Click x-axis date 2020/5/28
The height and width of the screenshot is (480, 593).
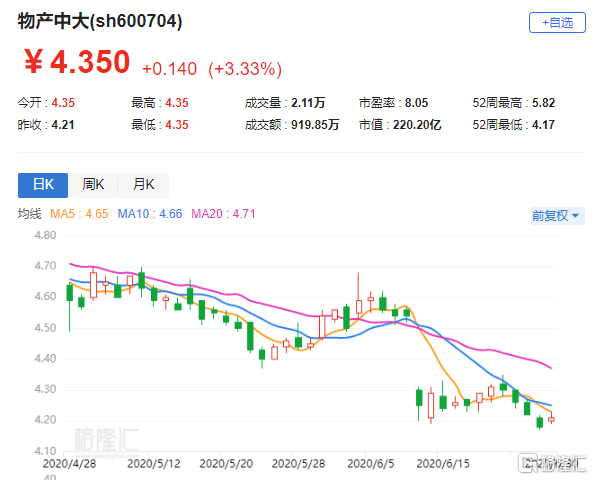pos(298,464)
